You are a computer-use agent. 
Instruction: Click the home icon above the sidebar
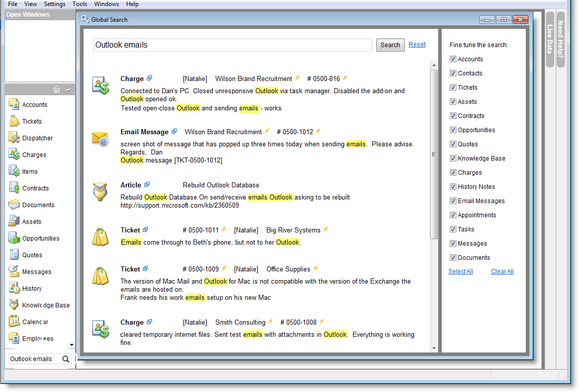pos(57,90)
